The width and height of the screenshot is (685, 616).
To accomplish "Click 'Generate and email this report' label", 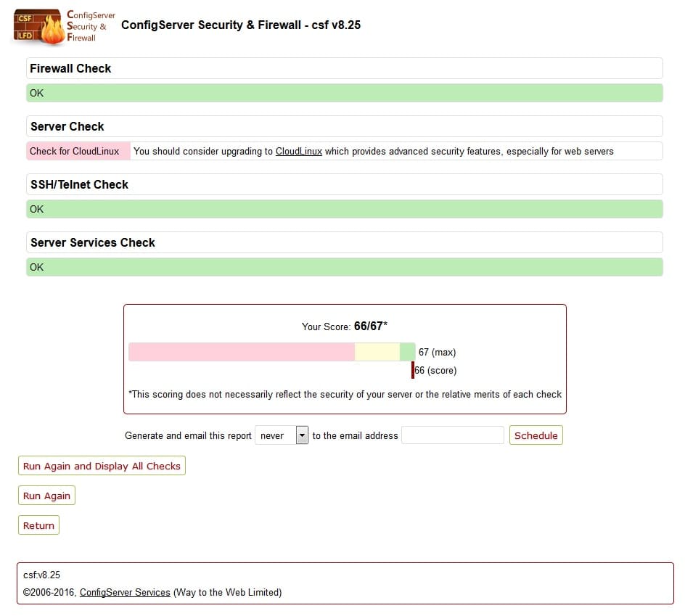I will [188, 435].
